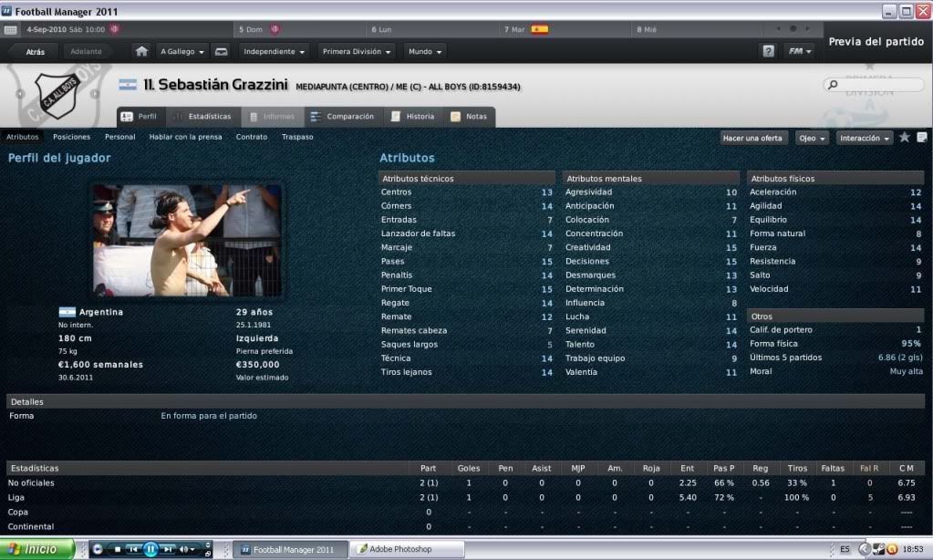The height and width of the screenshot is (560, 933).
Task: Open the Windows Media Player logo icon
Action: 98,549
